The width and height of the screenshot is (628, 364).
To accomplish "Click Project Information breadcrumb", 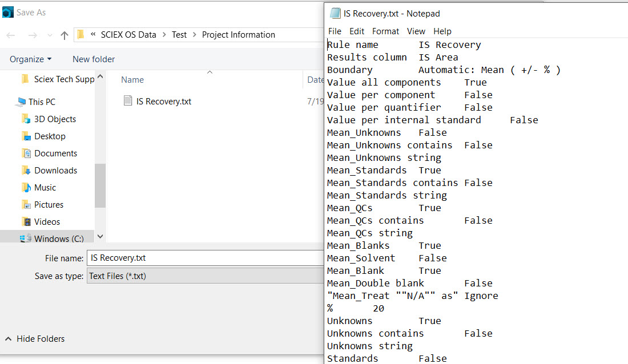I will pyautogui.click(x=238, y=35).
